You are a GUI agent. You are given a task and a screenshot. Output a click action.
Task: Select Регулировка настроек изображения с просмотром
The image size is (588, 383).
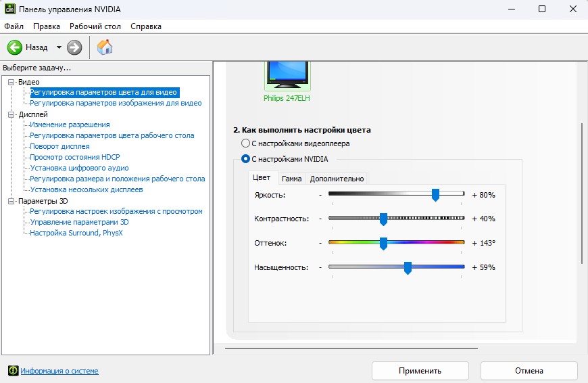116,211
